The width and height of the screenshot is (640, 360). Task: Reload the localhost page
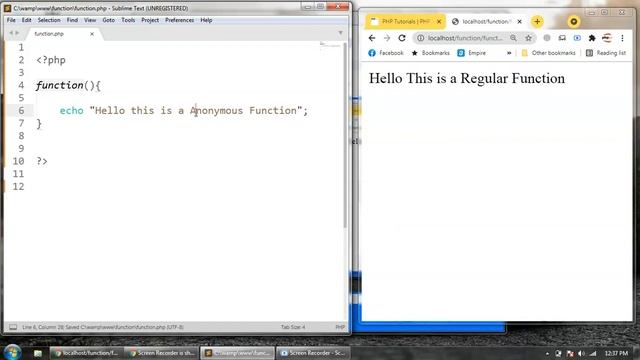pyautogui.click(x=402, y=38)
